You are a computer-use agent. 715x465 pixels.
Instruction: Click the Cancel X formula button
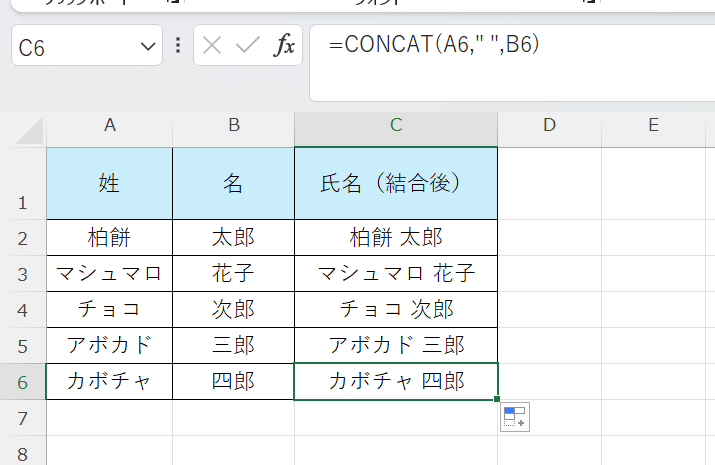212,46
